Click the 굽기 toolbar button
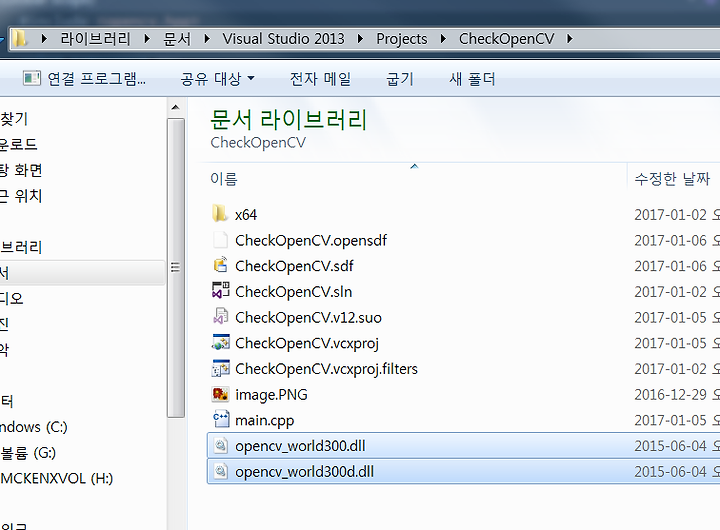The image size is (720, 530). pyautogui.click(x=400, y=79)
